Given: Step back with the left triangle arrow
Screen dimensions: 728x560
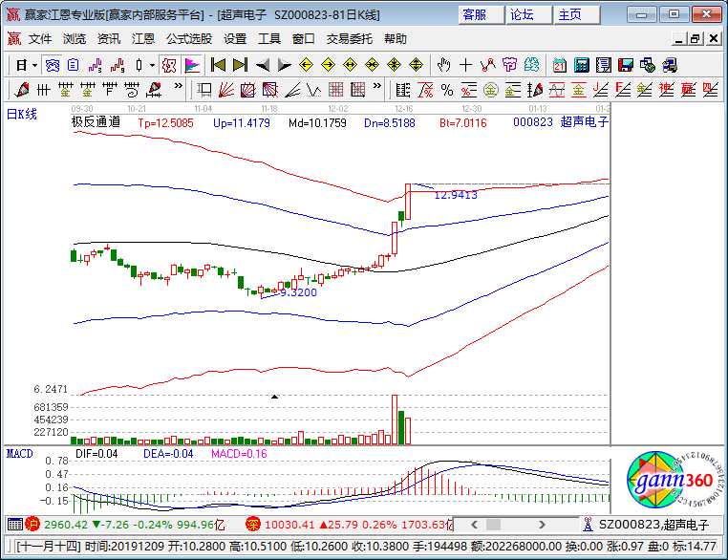Looking at the screenshot, I should 263,65.
